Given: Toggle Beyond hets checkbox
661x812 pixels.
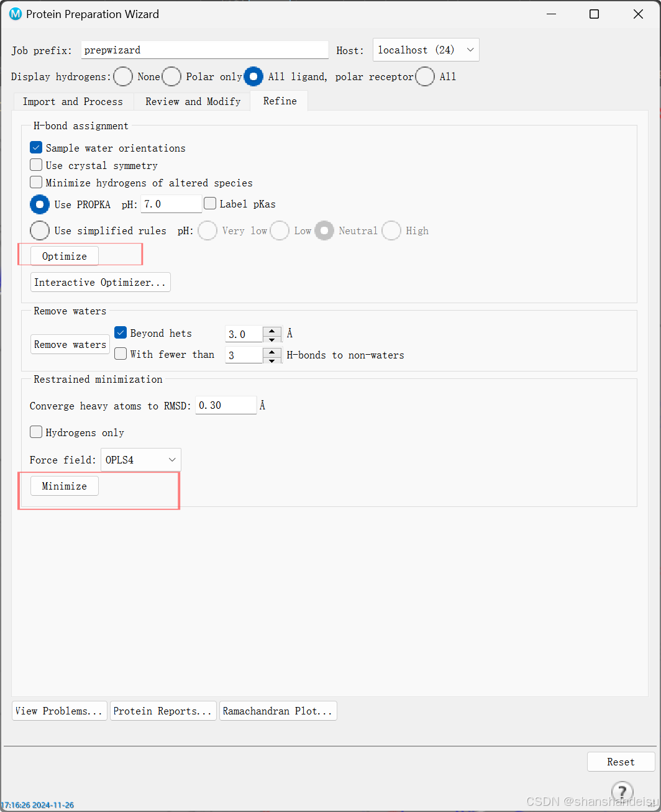Looking at the screenshot, I should click(121, 333).
